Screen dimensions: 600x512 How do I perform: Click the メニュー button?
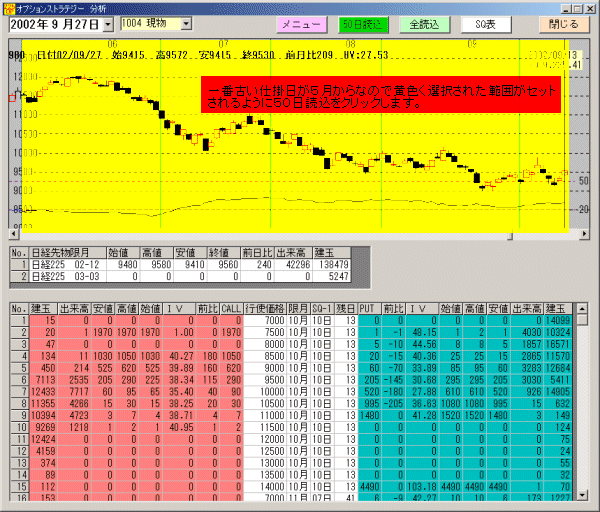302,25
